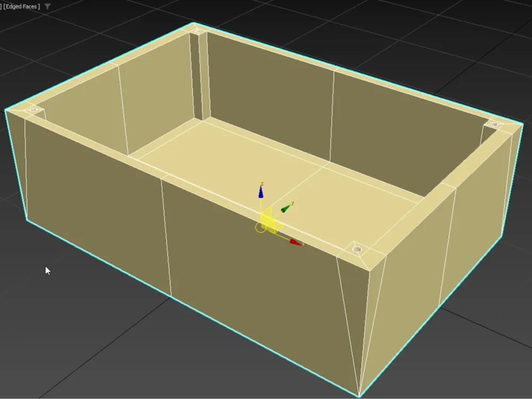This screenshot has width=532, height=399.
Task: Open the filter triangle beside Edged Faces
Action: [x=47, y=6]
